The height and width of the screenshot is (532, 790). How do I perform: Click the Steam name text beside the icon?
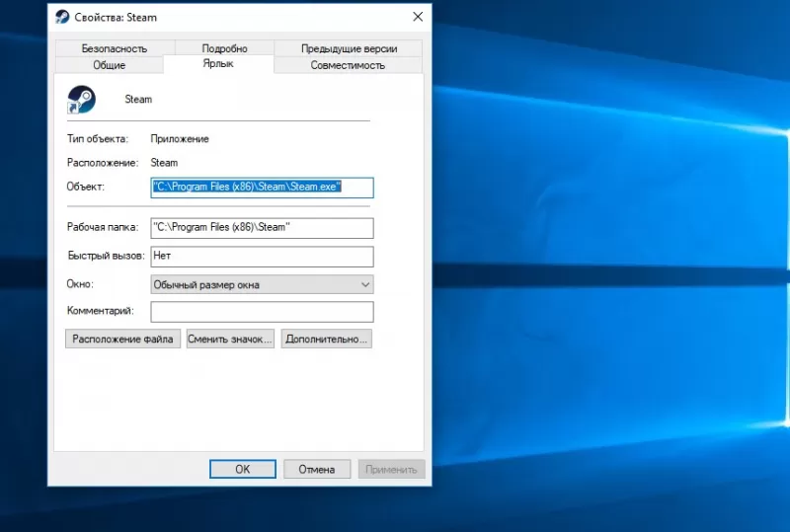tap(138, 100)
